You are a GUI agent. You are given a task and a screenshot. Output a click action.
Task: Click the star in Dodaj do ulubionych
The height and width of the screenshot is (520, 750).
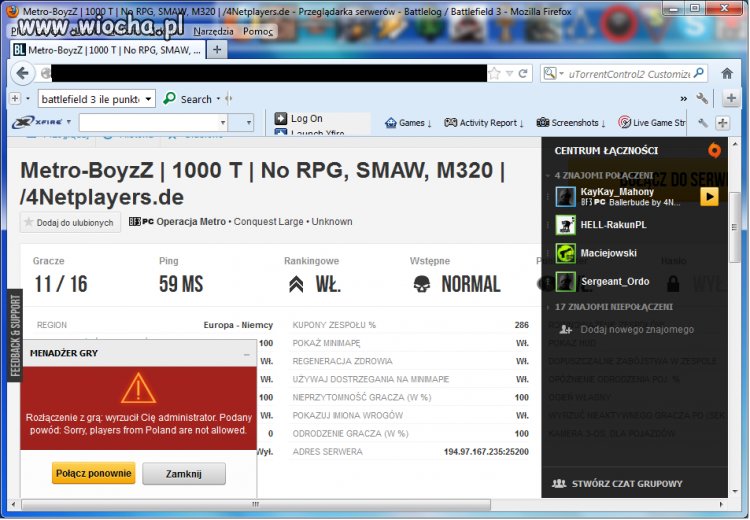coord(29,222)
